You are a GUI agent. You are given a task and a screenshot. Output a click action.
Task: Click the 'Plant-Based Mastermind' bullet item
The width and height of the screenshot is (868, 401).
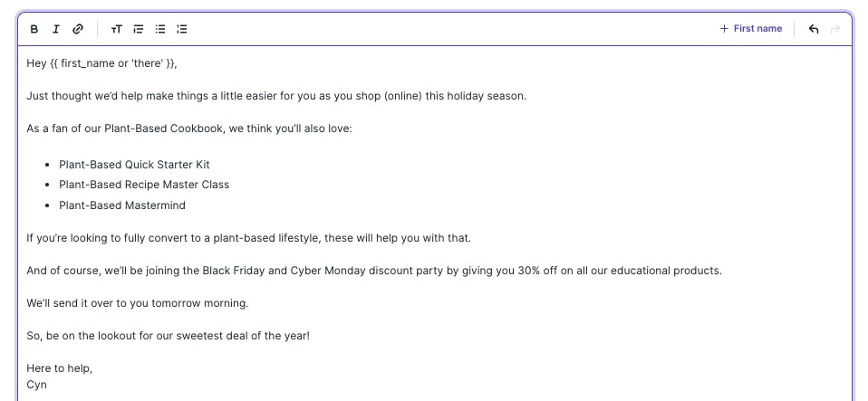(122, 205)
